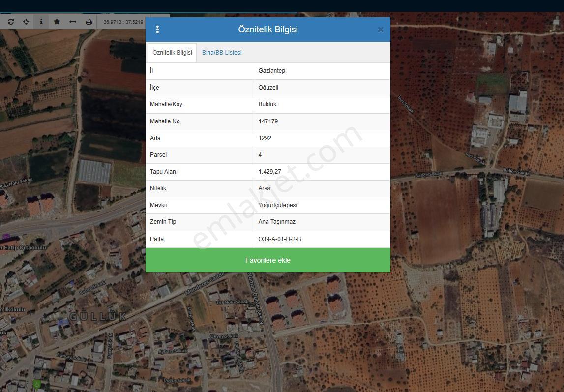
Task: Close the Öznitelik Bilgisi dialog
Action: (380, 30)
